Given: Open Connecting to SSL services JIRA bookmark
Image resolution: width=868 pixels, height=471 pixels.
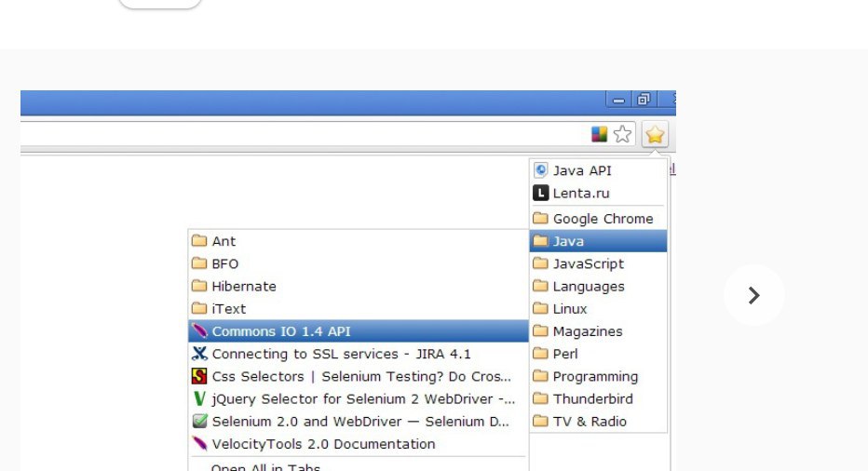Looking at the screenshot, I should tap(359, 355).
